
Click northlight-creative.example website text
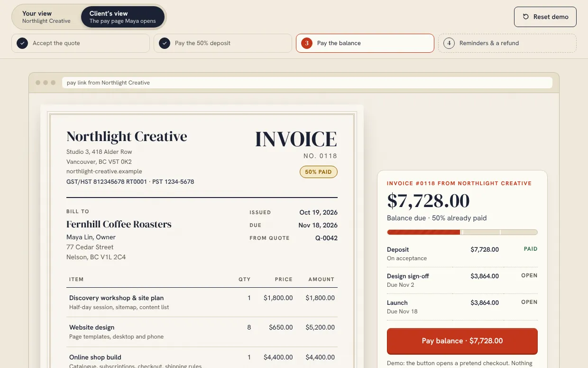click(104, 171)
